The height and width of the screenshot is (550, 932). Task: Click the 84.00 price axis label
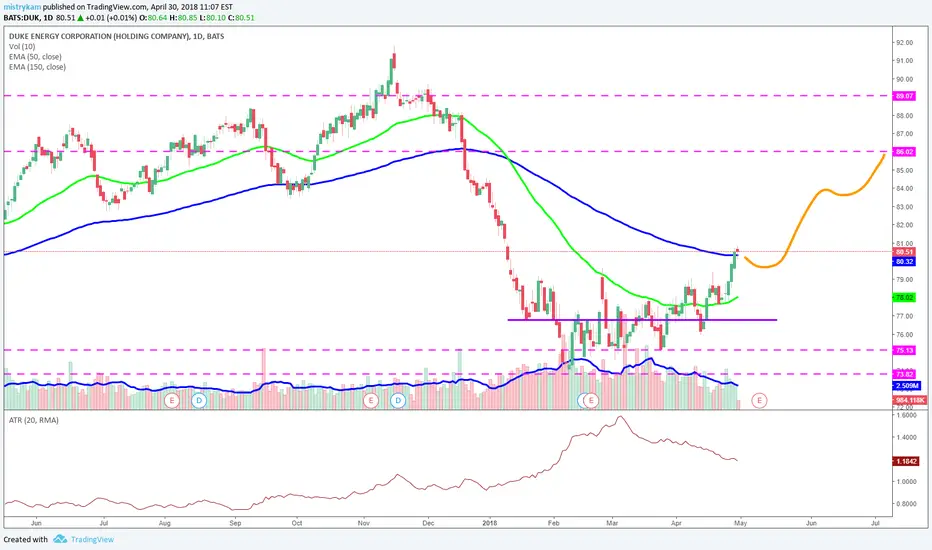tap(905, 188)
